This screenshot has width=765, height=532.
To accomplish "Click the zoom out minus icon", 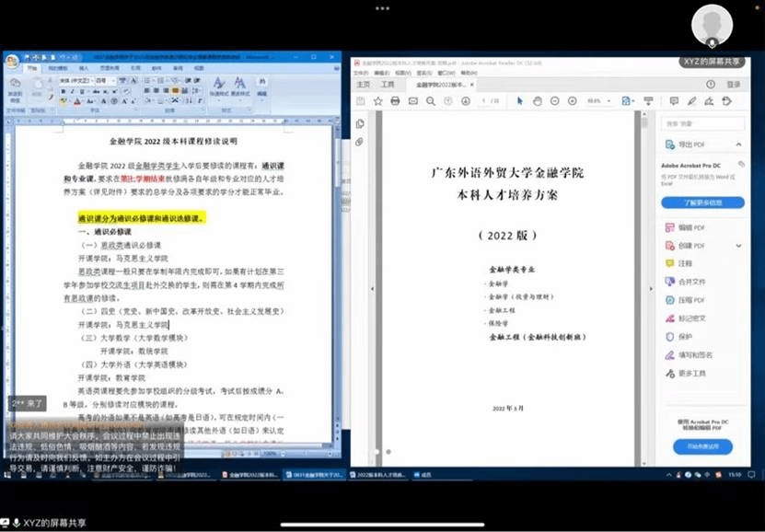I will tap(555, 100).
